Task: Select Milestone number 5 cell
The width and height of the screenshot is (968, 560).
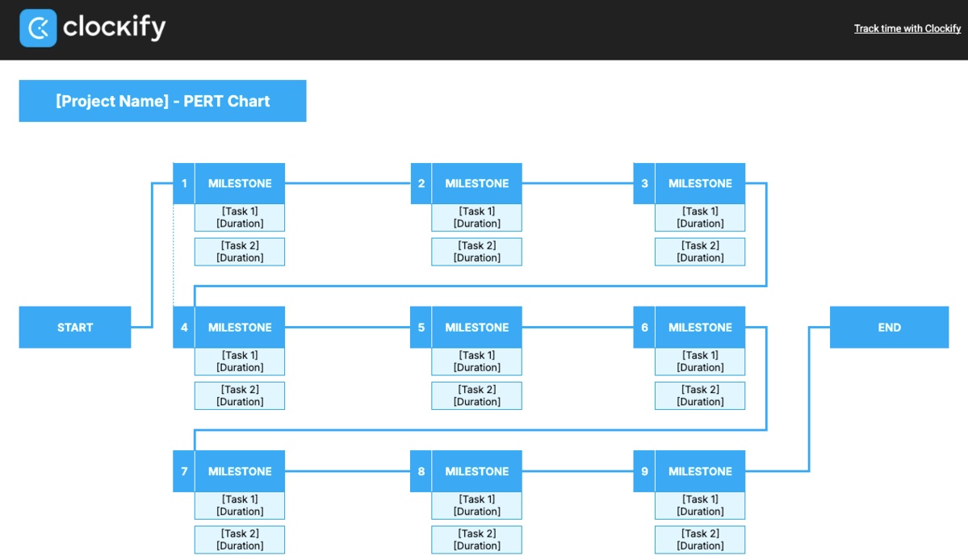Action: point(421,328)
